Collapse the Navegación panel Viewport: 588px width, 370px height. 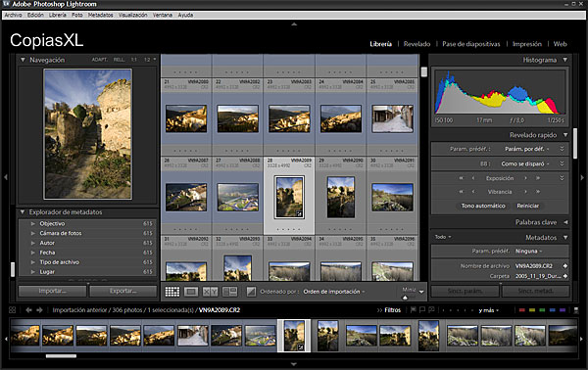[x=23, y=60]
